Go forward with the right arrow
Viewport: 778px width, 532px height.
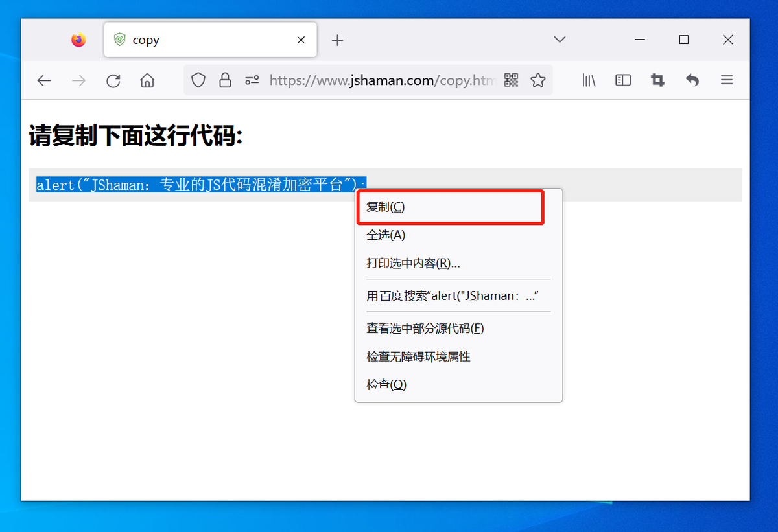[x=78, y=80]
